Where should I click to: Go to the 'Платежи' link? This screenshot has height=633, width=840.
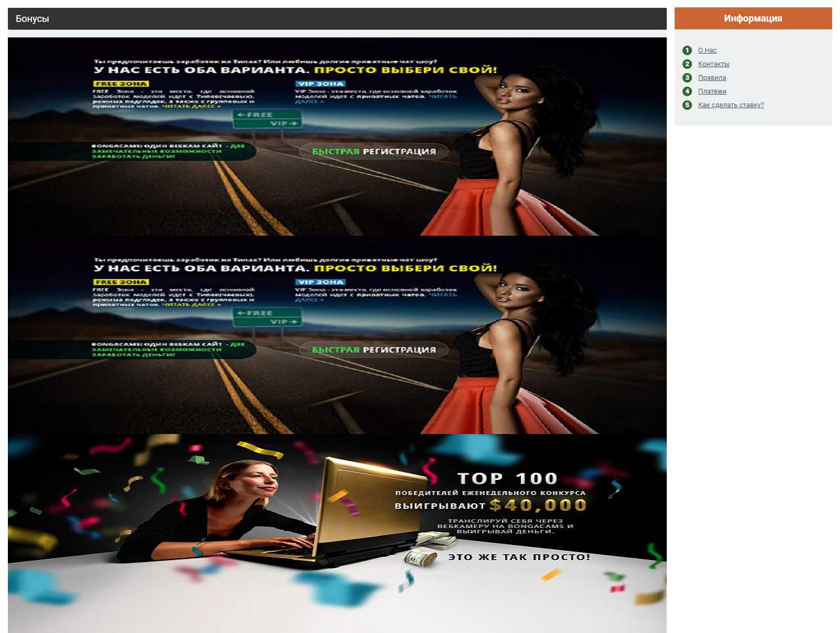tap(712, 92)
